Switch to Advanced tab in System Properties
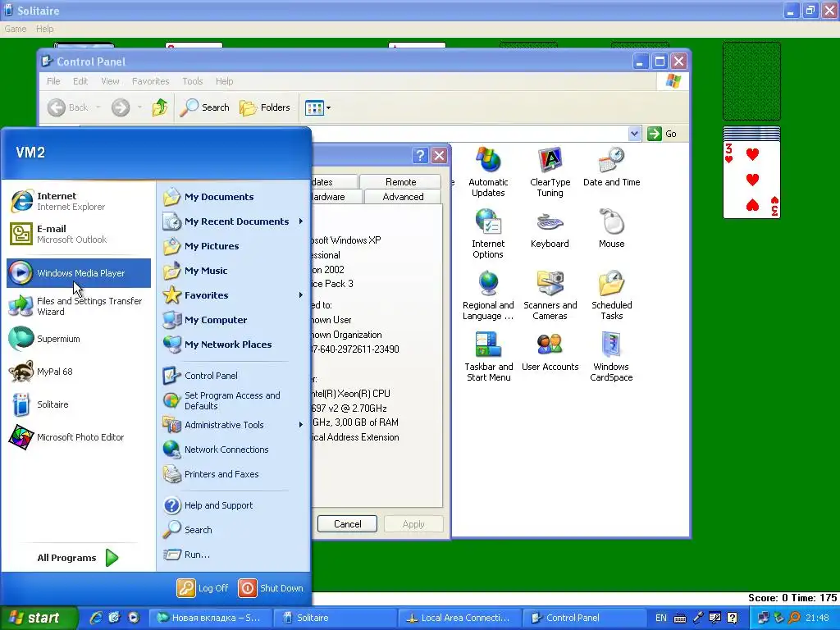840x630 pixels. click(x=403, y=197)
